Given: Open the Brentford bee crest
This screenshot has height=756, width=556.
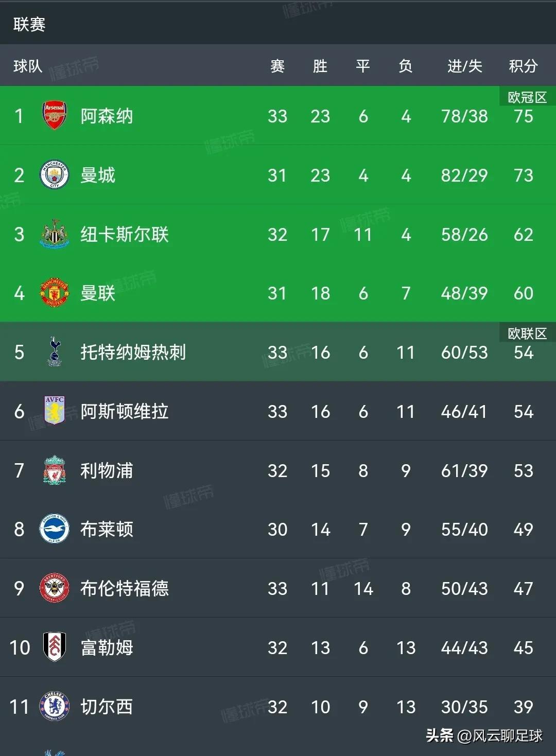Looking at the screenshot, I should pos(55,588).
